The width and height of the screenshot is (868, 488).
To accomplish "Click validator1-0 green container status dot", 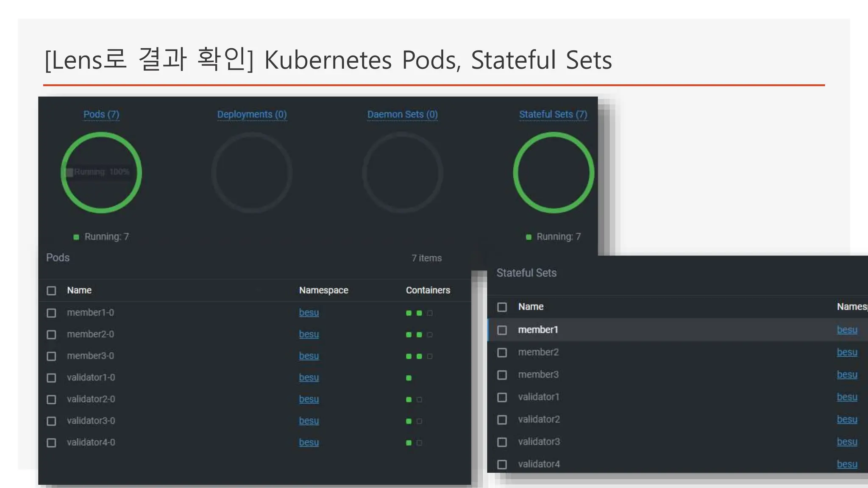I will (x=409, y=378).
